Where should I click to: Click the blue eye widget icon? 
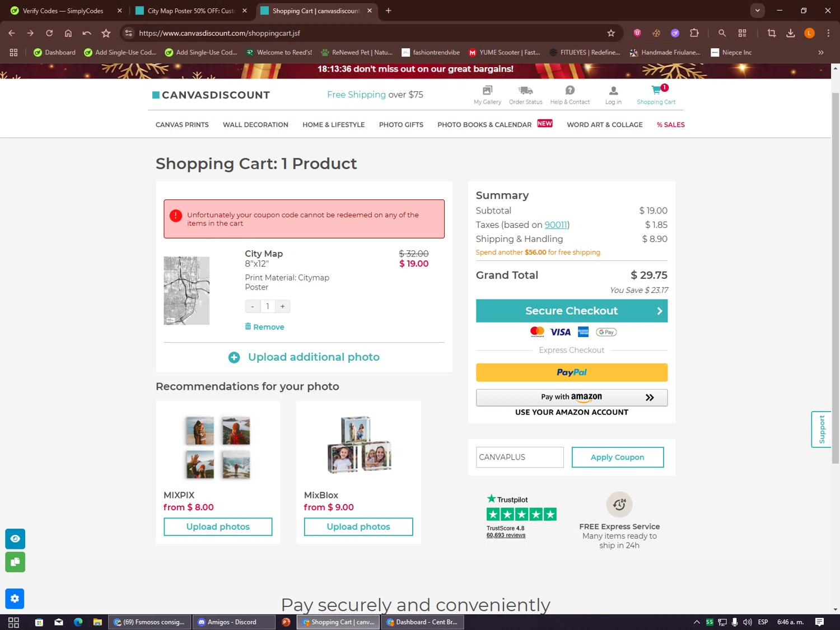tap(15, 539)
